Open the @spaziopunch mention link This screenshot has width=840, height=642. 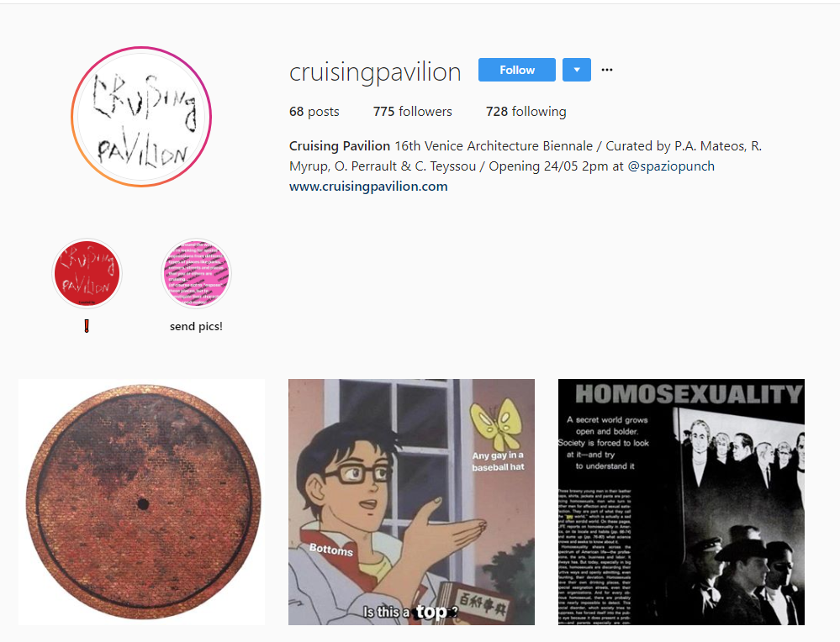[671, 166]
